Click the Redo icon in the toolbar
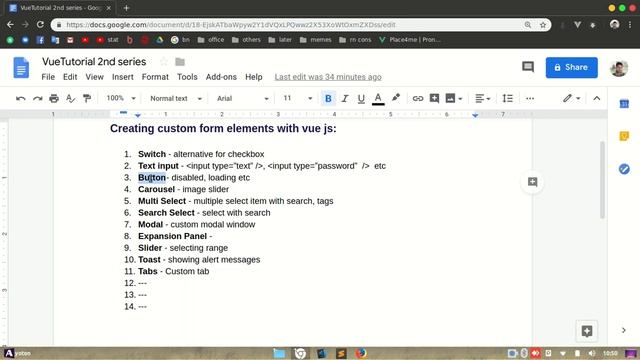This screenshot has width=640, height=360. coord(38,98)
